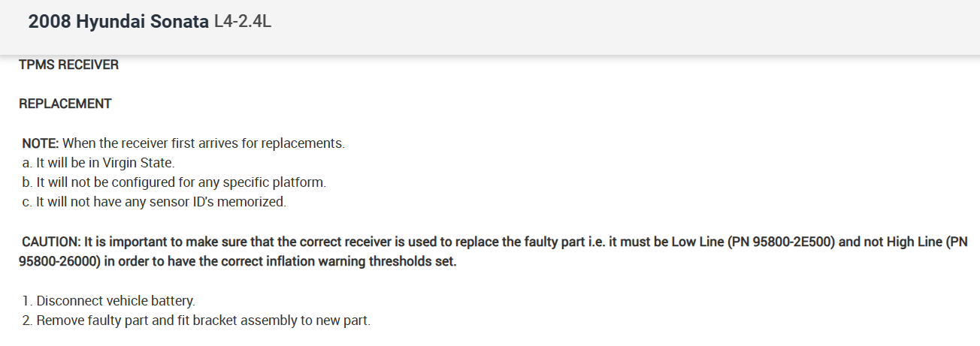
Task: Click line b about specific platform configuration
Action: (174, 182)
